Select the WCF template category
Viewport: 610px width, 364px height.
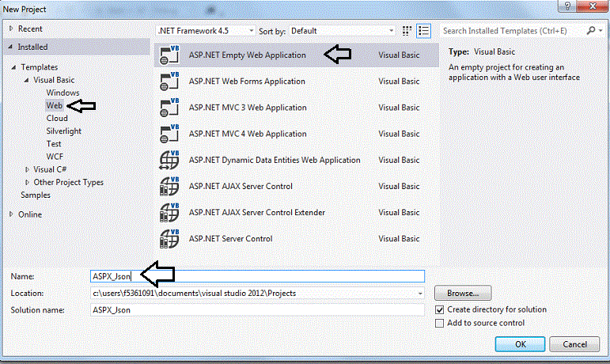55,157
